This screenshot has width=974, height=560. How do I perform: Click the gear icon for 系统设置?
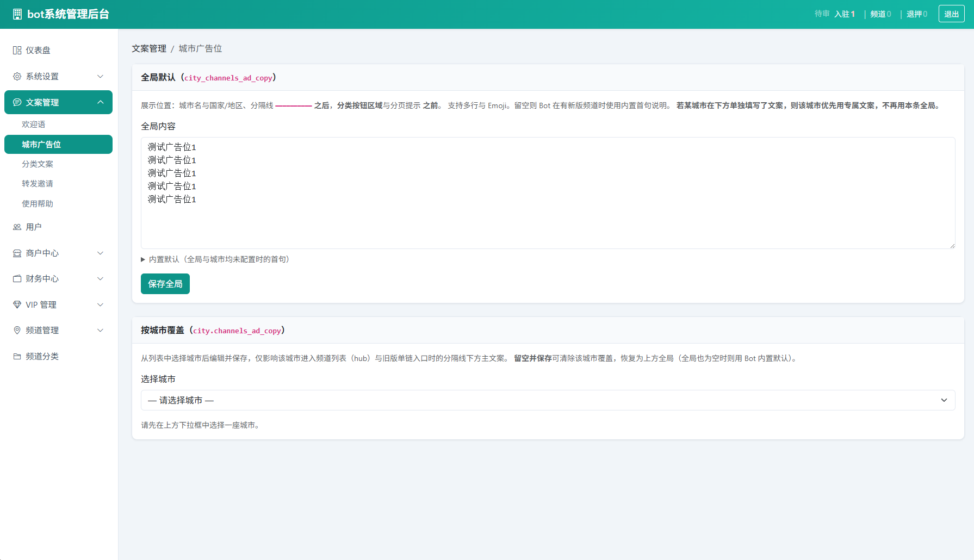pyautogui.click(x=17, y=77)
